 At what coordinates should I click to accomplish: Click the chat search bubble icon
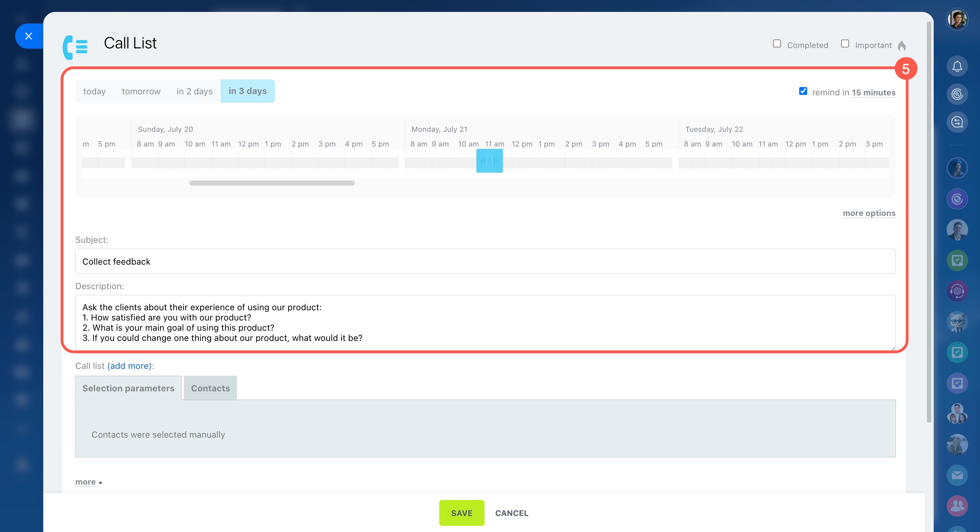pos(957,122)
